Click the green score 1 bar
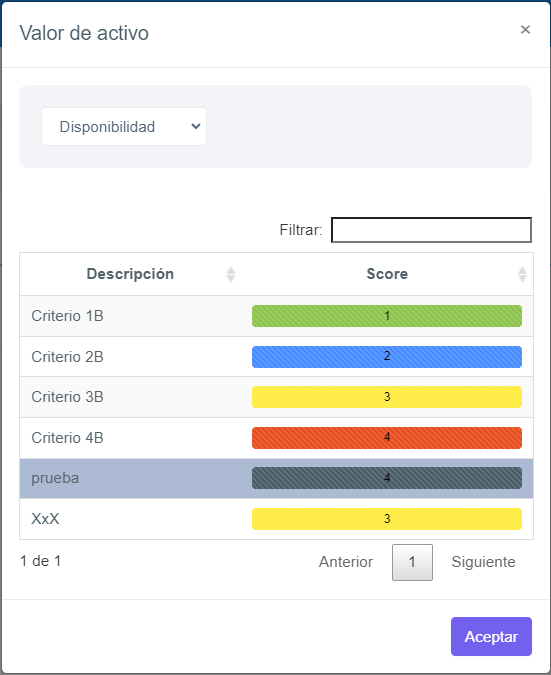This screenshot has width=551, height=675. (x=387, y=316)
